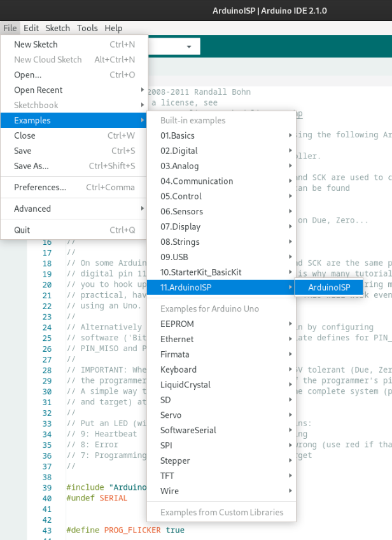Image resolution: width=392 pixels, height=540 pixels.
Task: Expand 03.Analog examples submenu
Action: (221, 165)
